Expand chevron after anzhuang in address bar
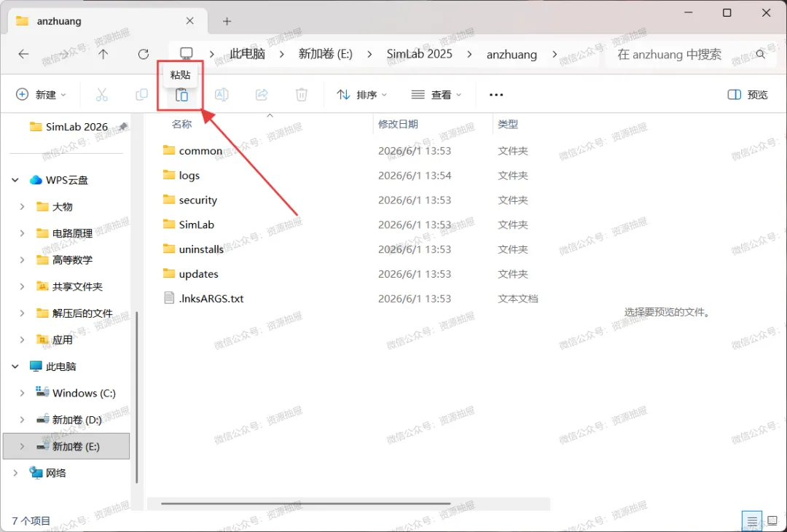 555,54
